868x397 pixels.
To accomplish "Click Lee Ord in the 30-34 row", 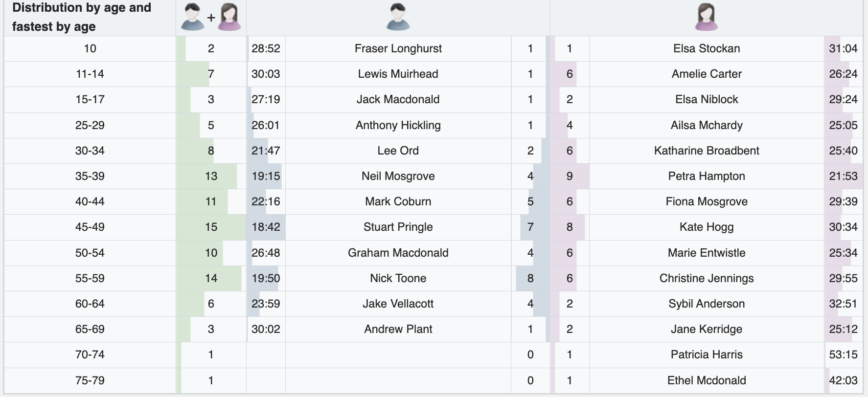I will click(398, 151).
